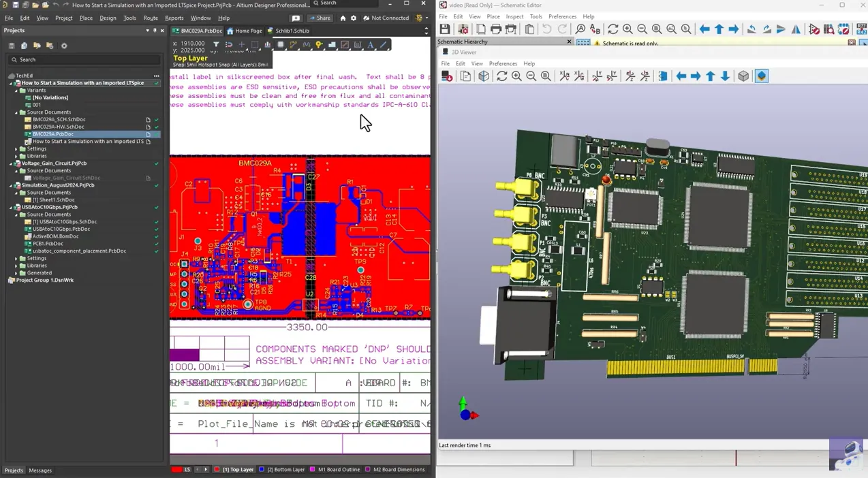Screen dimensions: 868x478
Task: Click save icon in Altium Projects panel
Action: pyautogui.click(x=12, y=46)
